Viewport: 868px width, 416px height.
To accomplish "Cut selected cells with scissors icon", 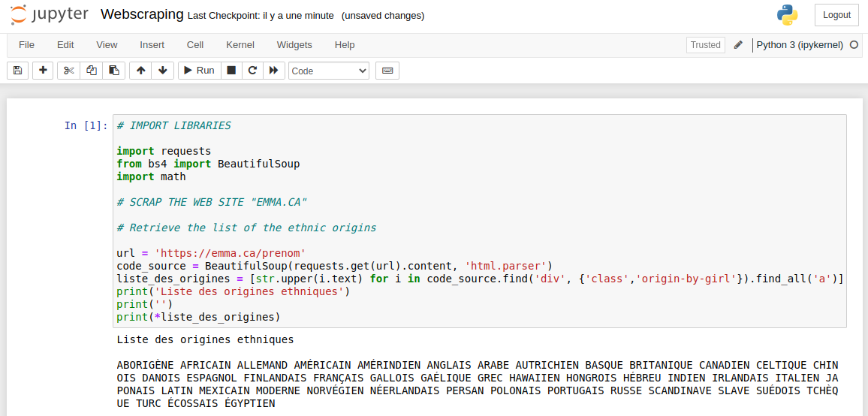I will pyautogui.click(x=68, y=71).
